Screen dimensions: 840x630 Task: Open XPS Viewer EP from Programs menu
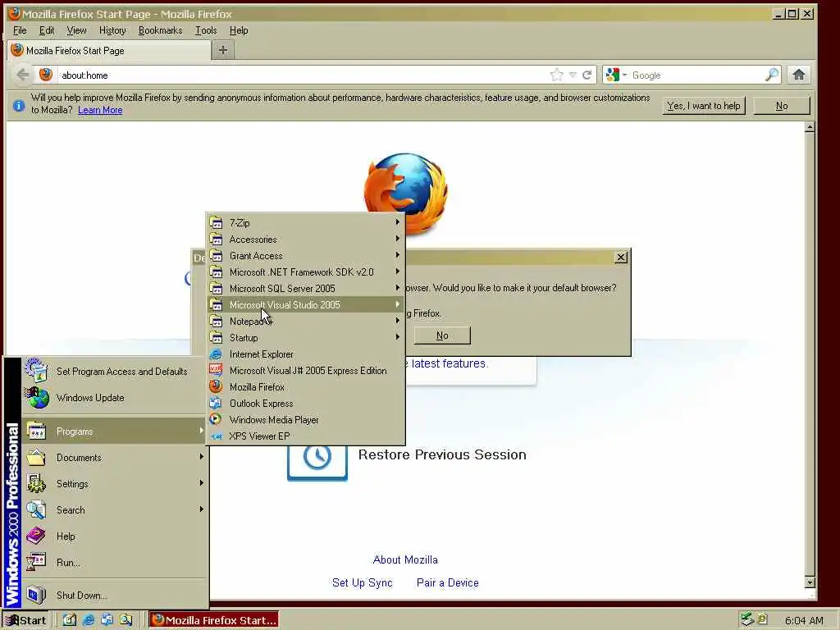click(305, 436)
